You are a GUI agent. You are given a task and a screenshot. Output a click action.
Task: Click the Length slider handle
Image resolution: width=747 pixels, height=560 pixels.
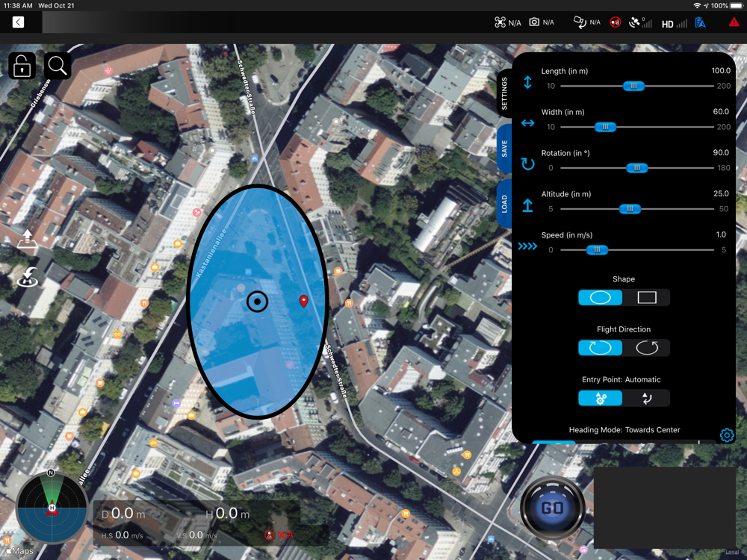(x=633, y=86)
